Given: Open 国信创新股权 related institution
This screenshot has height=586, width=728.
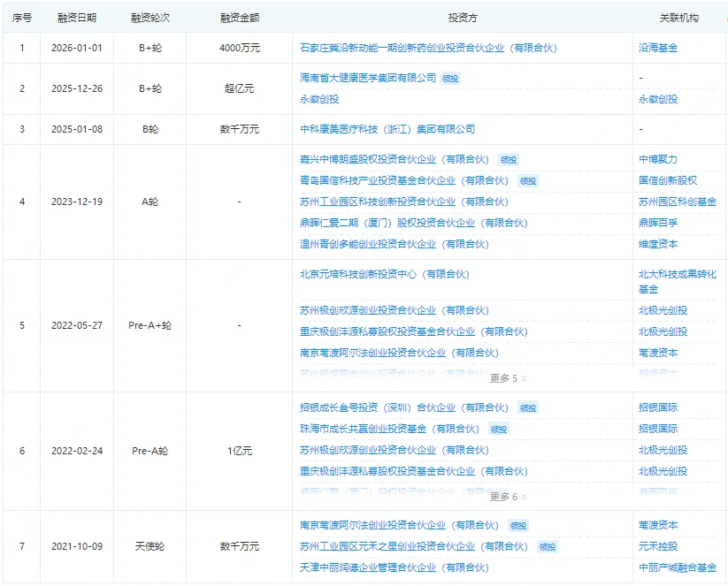Looking at the screenshot, I should (668, 180).
